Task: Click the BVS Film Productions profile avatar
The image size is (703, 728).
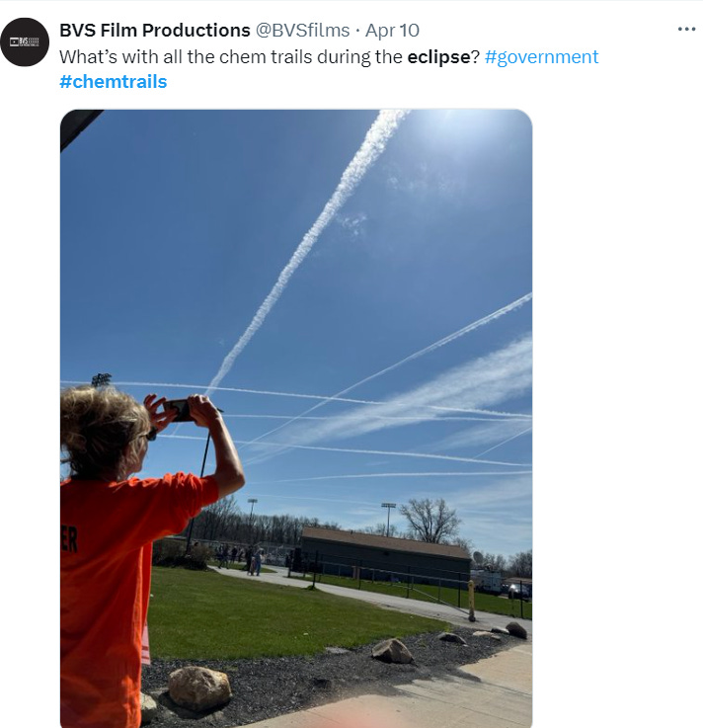Action: (x=25, y=42)
